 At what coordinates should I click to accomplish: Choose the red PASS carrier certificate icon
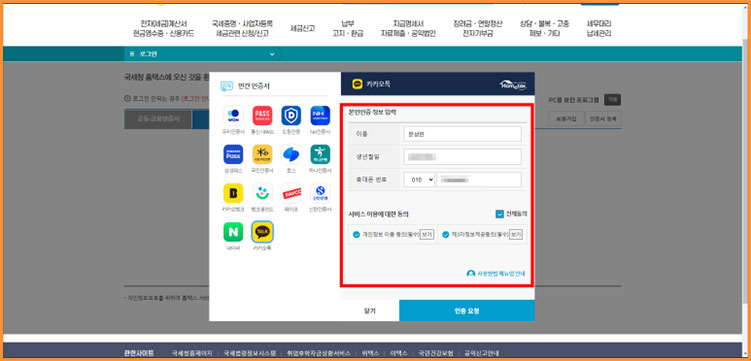[x=262, y=115]
